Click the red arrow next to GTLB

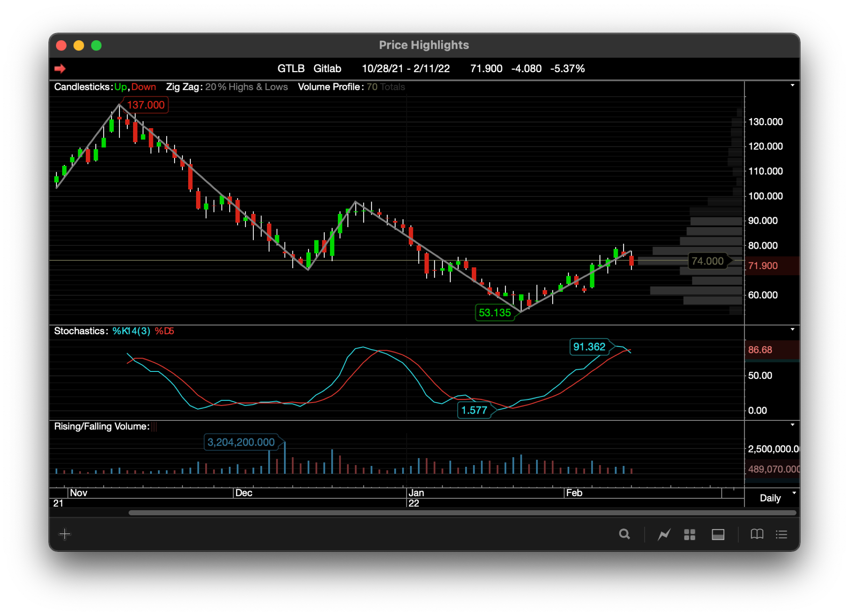[x=60, y=68]
